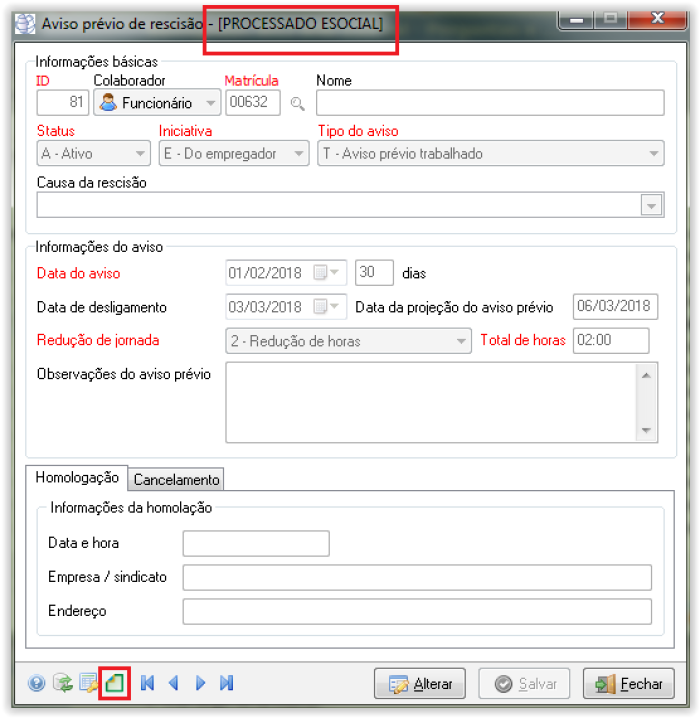The width and height of the screenshot is (700, 718).
Task: Go to the first record
Action: [148, 684]
